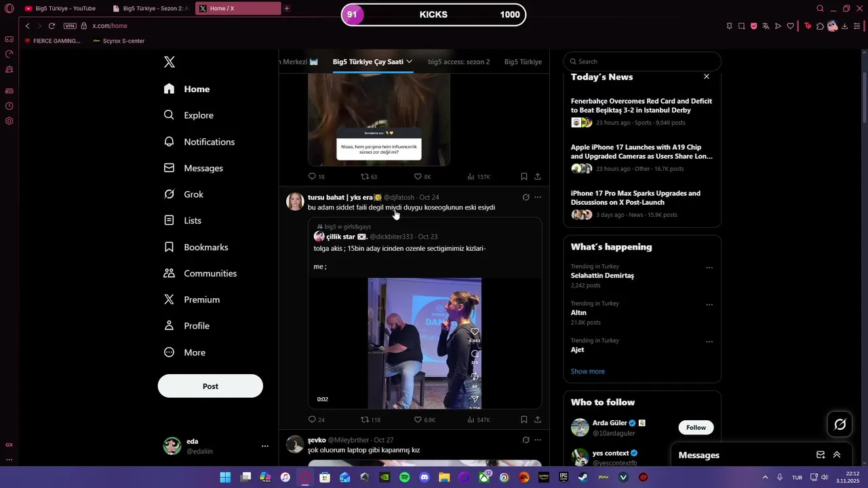Image resolution: width=868 pixels, height=488 pixels.
Task: Open Lists in the sidebar
Action: coord(183,221)
